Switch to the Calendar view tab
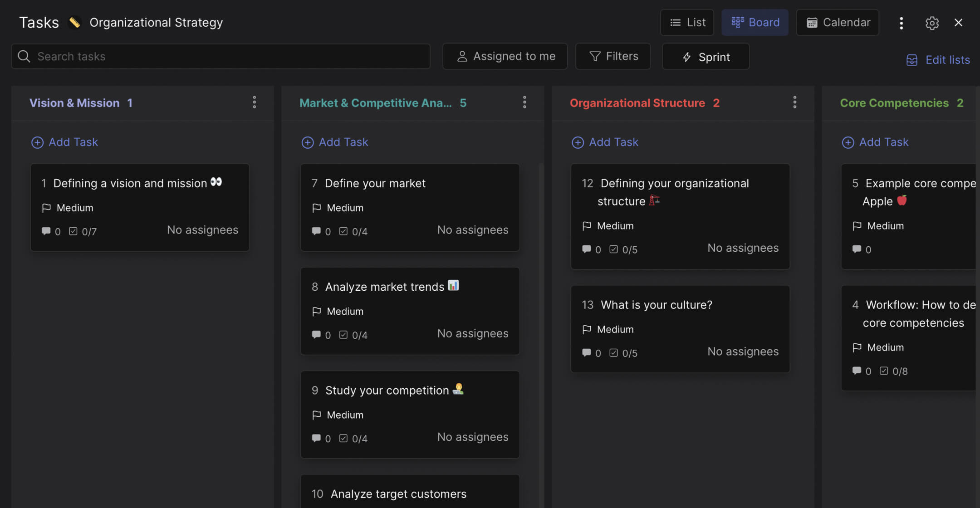980x508 pixels. tap(837, 22)
